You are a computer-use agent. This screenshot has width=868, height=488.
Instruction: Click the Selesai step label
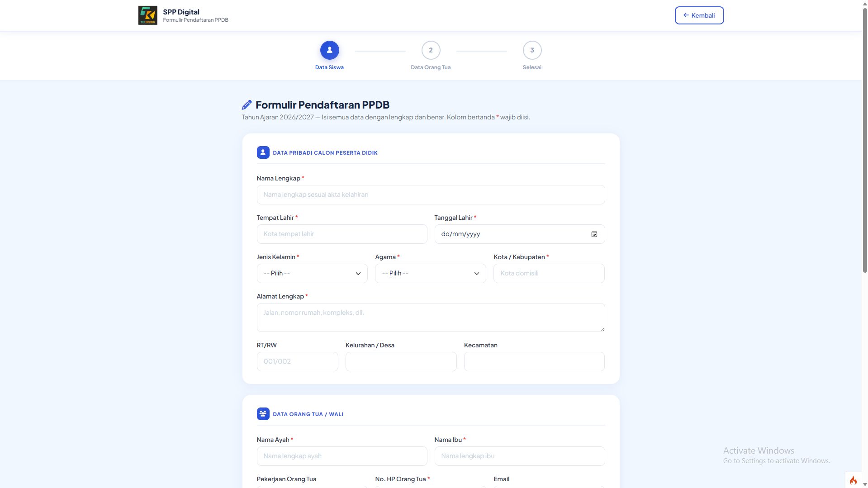(x=531, y=67)
